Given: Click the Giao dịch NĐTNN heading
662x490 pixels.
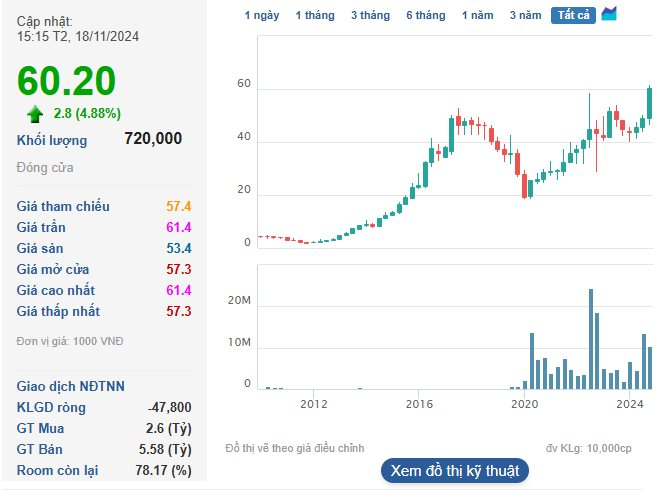Looking at the screenshot, I should click(x=70, y=386).
